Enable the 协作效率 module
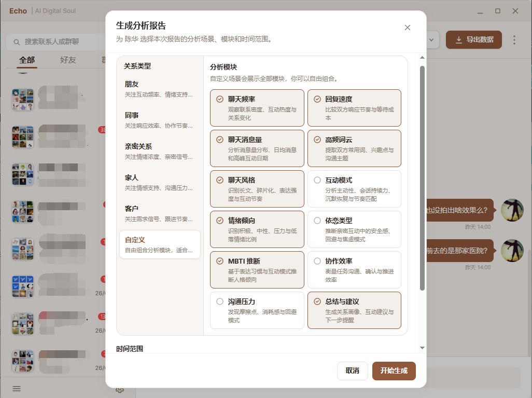This screenshot has height=398, width=532. click(x=354, y=270)
